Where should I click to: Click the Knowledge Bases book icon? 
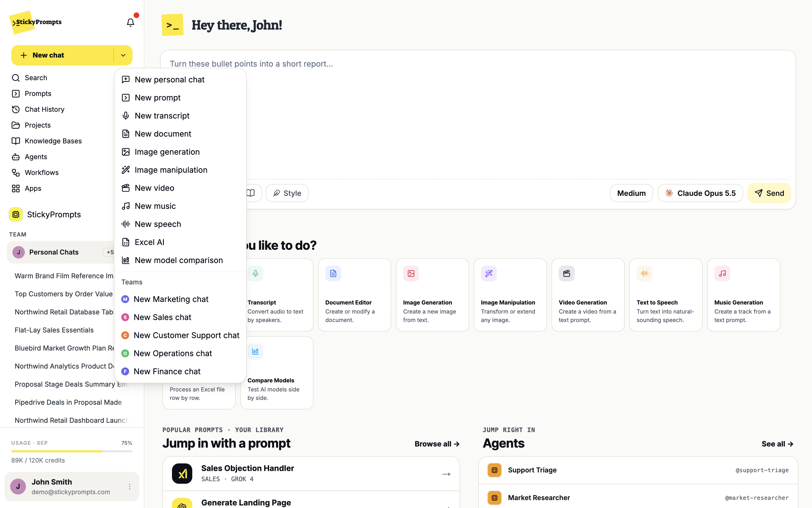pos(16,141)
